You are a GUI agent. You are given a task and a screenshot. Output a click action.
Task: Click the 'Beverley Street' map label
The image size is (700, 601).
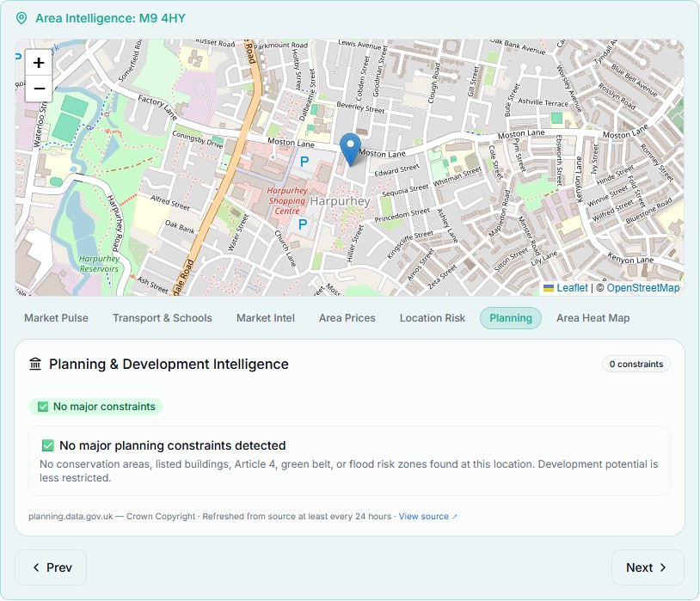point(360,107)
